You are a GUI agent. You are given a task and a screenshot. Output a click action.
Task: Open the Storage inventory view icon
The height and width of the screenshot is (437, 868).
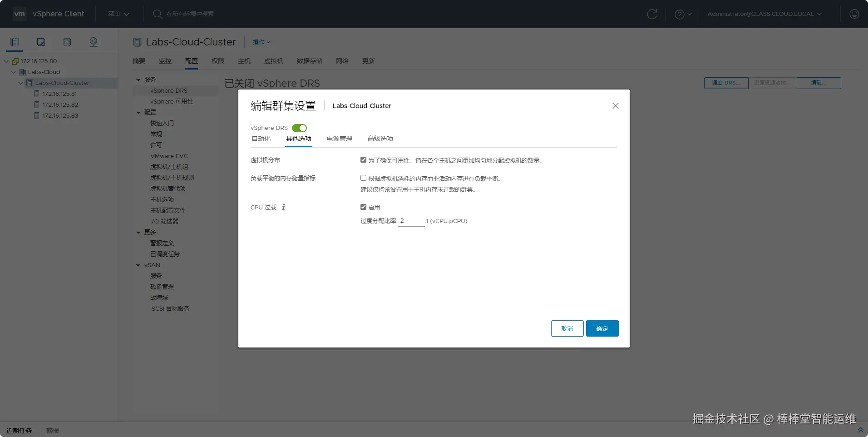[67, 42]
